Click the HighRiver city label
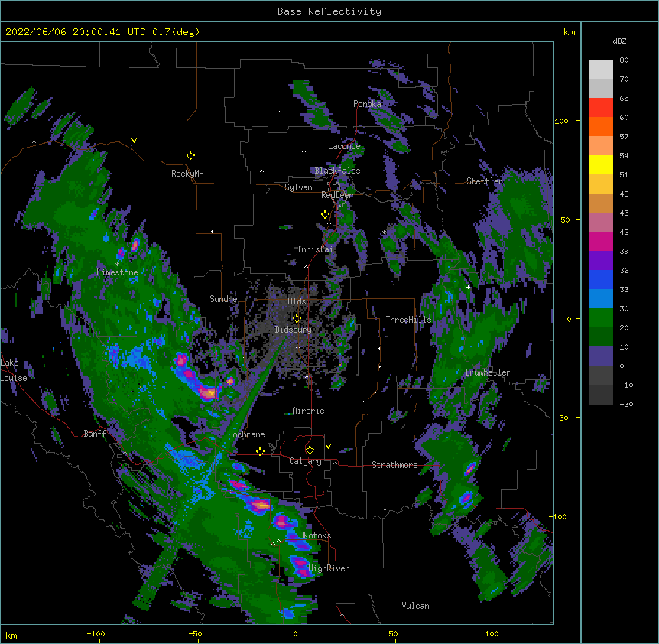This screenshot has height=644, width=659. [x=329, y=568]
